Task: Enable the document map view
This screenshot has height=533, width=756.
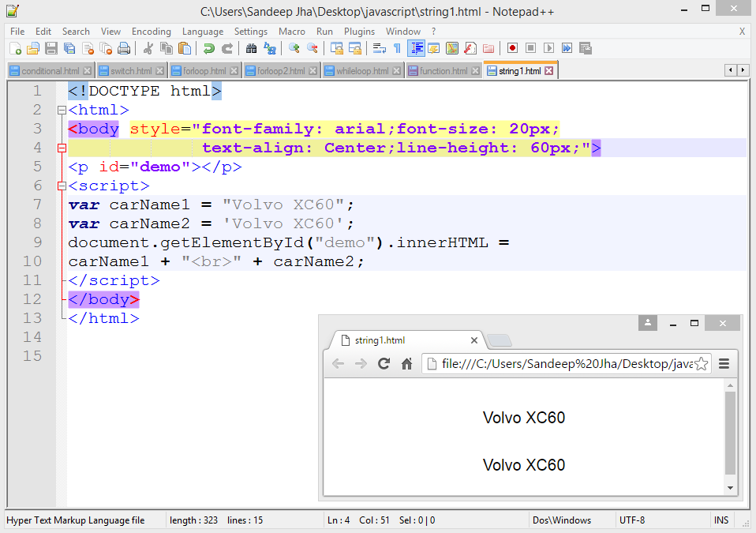Action: pyautogui.click(x=451, y=48)
